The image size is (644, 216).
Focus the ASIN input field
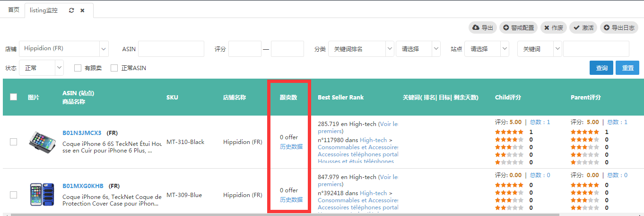(x=171, y=49)
